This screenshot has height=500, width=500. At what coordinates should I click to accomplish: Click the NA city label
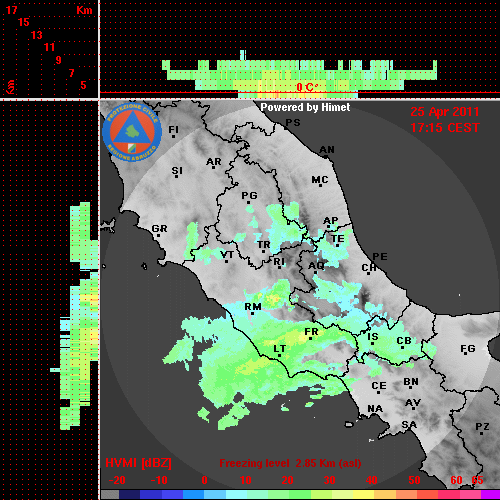[375, 409]
